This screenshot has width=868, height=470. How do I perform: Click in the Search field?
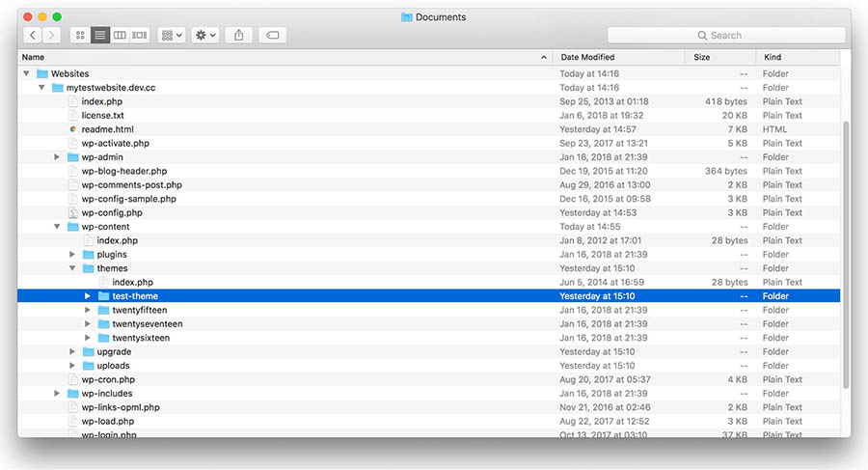pos(726,35)
